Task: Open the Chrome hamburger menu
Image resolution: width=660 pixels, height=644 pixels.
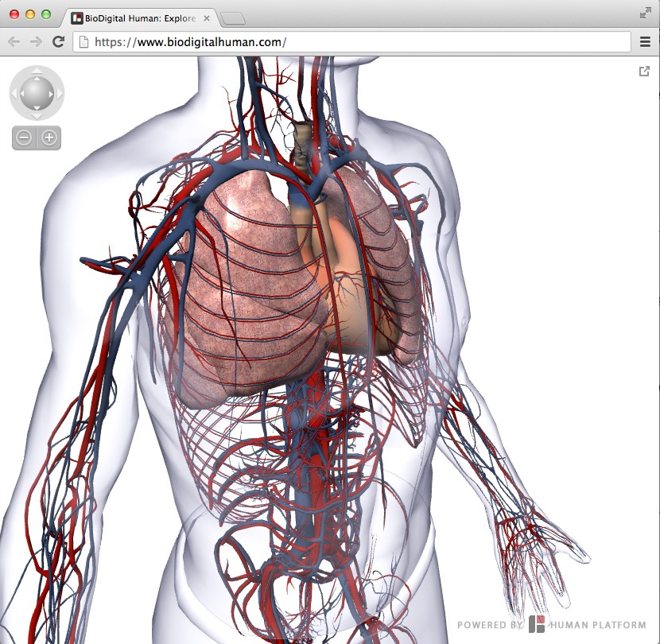Action: (x=645, y=42)
